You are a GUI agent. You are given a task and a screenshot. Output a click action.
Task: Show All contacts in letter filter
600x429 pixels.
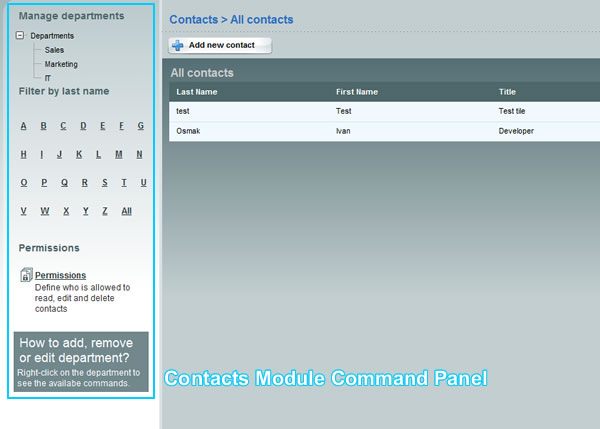126,211
